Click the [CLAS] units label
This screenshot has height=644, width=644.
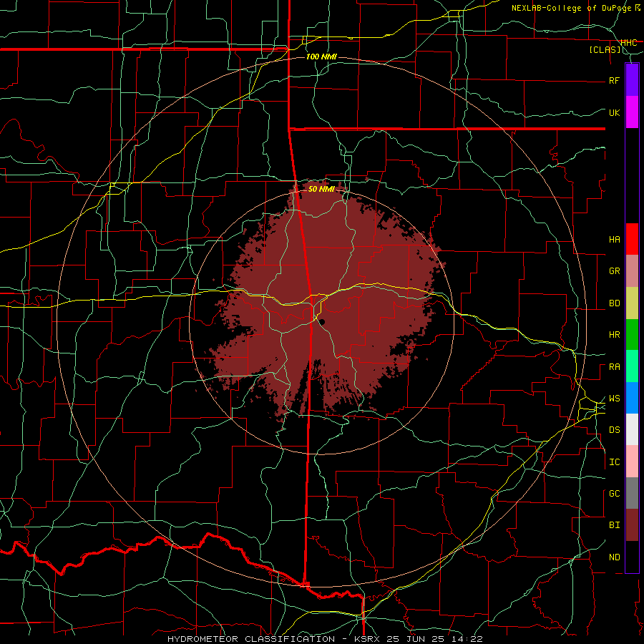605,50
